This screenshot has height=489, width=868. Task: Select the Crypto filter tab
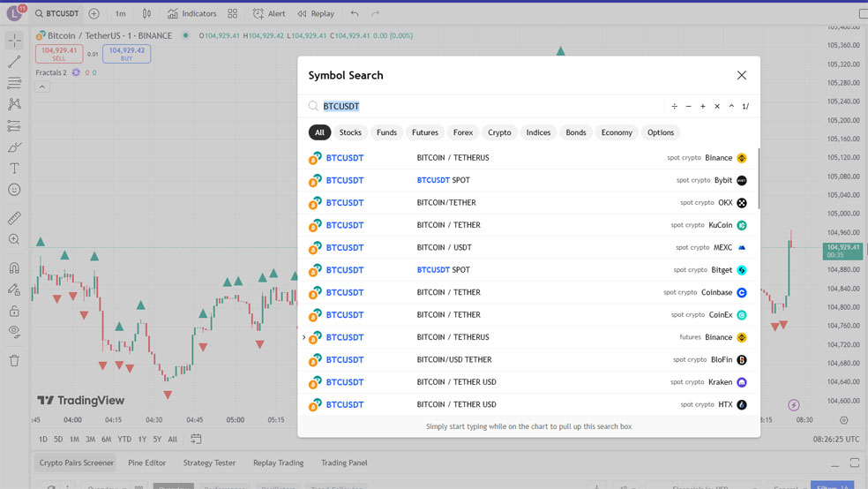pos(499,132)
